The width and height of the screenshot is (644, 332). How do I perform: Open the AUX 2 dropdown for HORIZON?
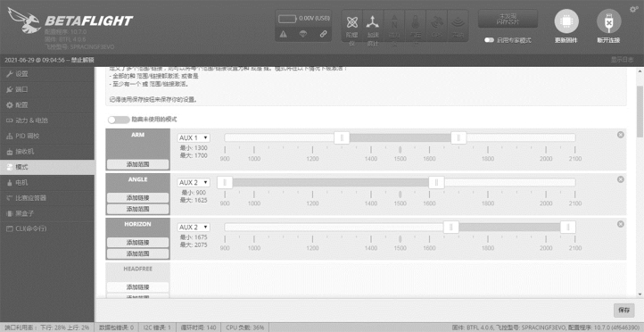[194, 228]
